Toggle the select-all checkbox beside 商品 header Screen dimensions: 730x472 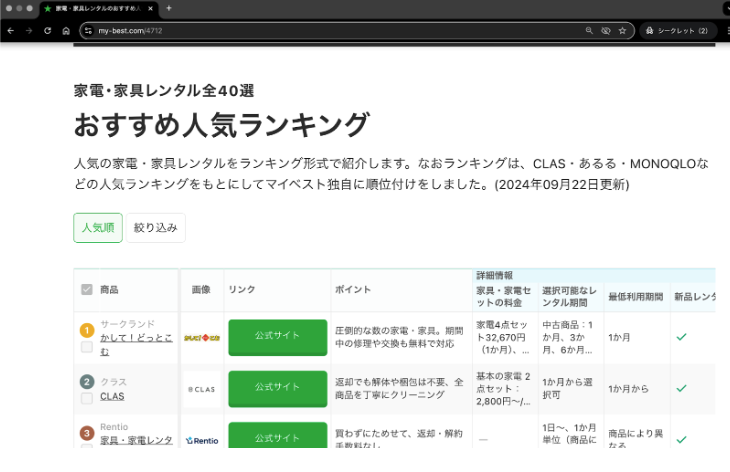coord(87,290)
